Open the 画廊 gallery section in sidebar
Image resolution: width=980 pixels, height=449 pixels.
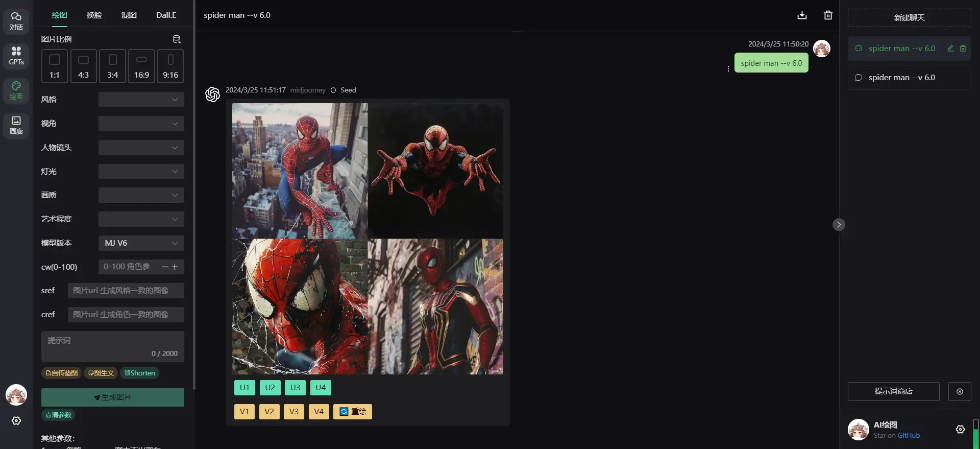coord(16,125)
